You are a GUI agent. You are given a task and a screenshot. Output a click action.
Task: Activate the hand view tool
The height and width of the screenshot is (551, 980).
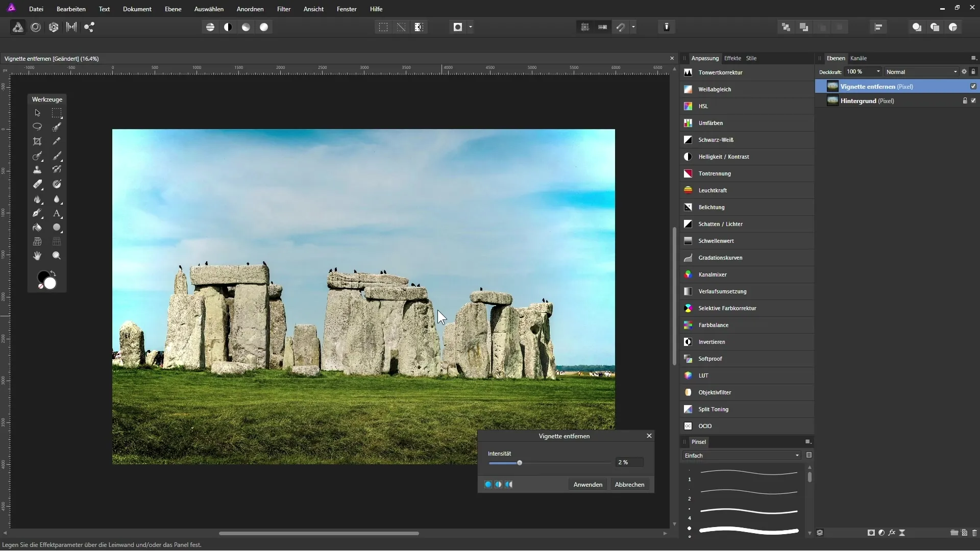(37, 256)
